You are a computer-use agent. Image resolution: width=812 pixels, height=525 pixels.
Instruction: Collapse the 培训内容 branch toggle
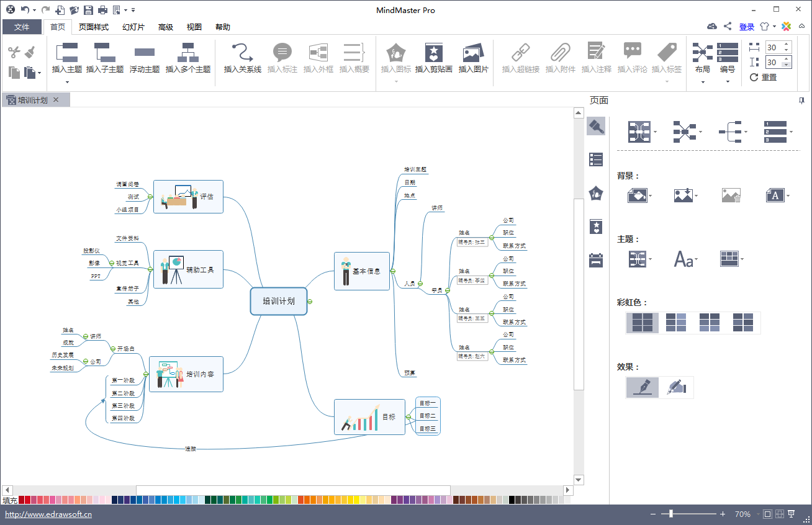pyautogui.click(x=146, y=374)
